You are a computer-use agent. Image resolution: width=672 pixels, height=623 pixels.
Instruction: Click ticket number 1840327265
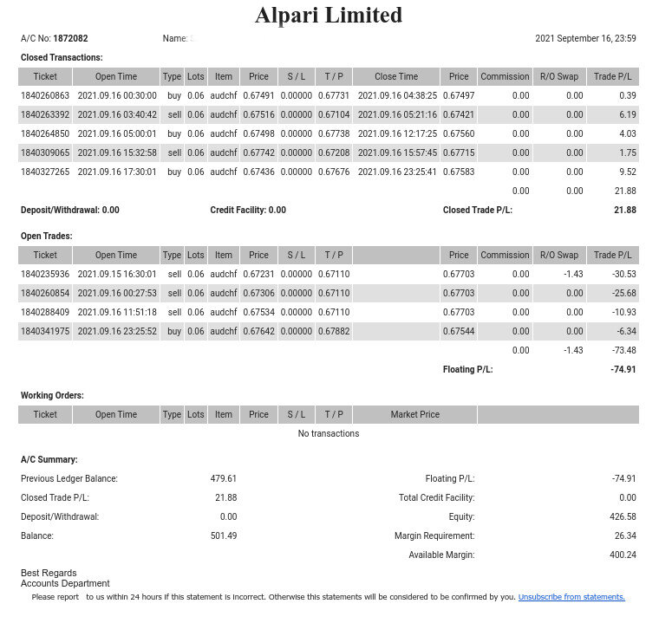point(45,172)
